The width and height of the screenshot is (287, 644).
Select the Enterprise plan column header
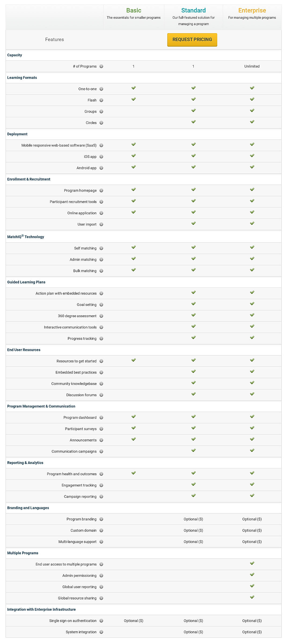coord(252,11)
